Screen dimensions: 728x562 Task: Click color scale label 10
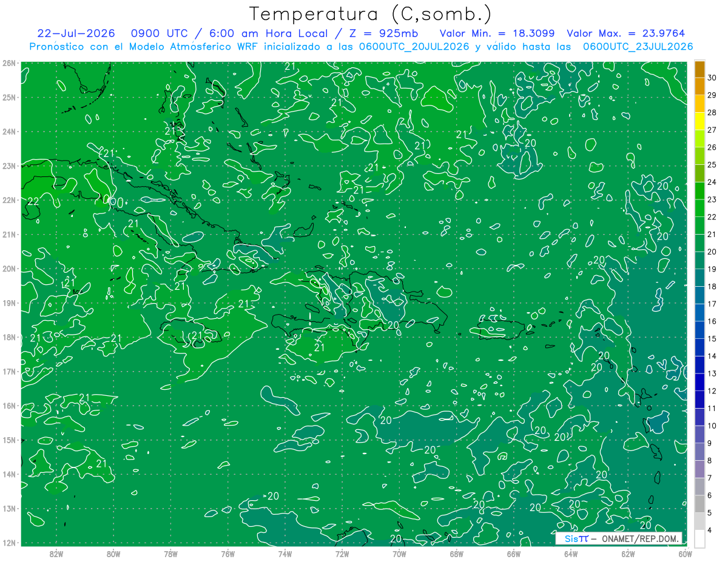point(712,426)
